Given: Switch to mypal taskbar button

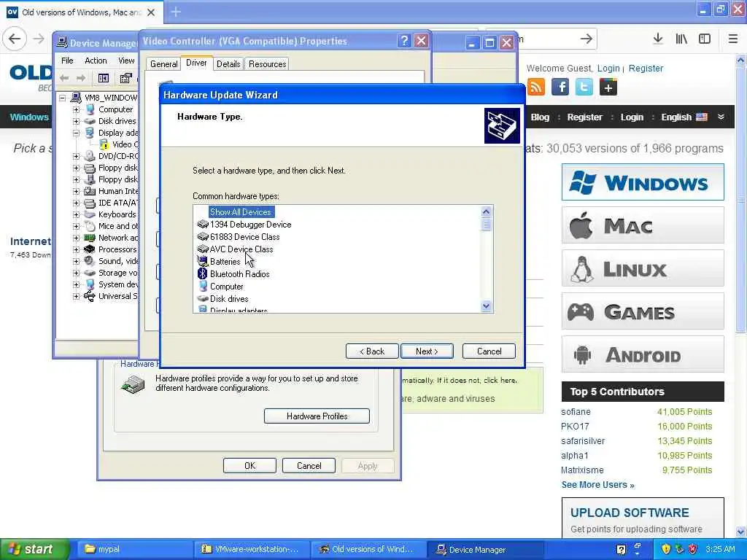Looking at the screenshot, I should click(133, 549).
